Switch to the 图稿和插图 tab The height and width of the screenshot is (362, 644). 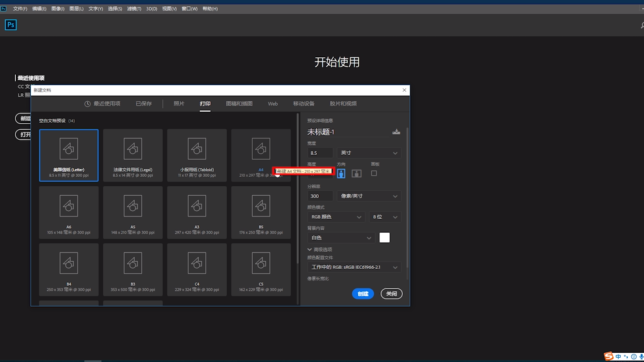point(239,104)
